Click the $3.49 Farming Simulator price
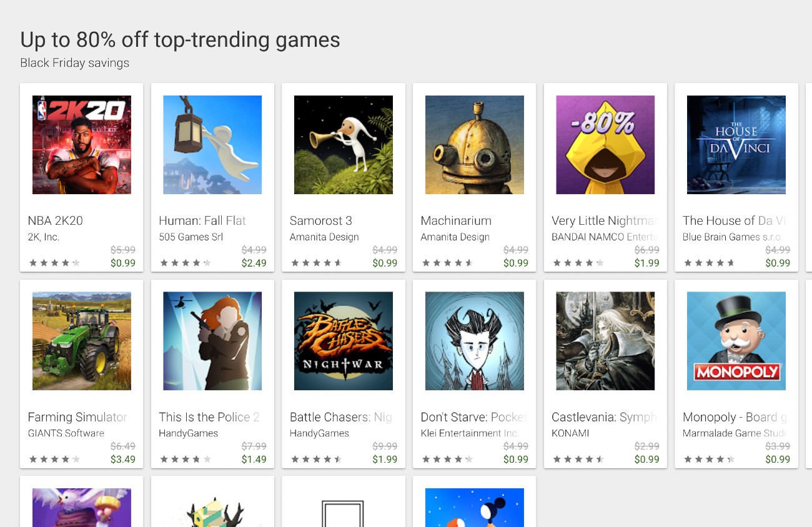Image resolution: width=812 pixels, height=527 pixels. 123,460
